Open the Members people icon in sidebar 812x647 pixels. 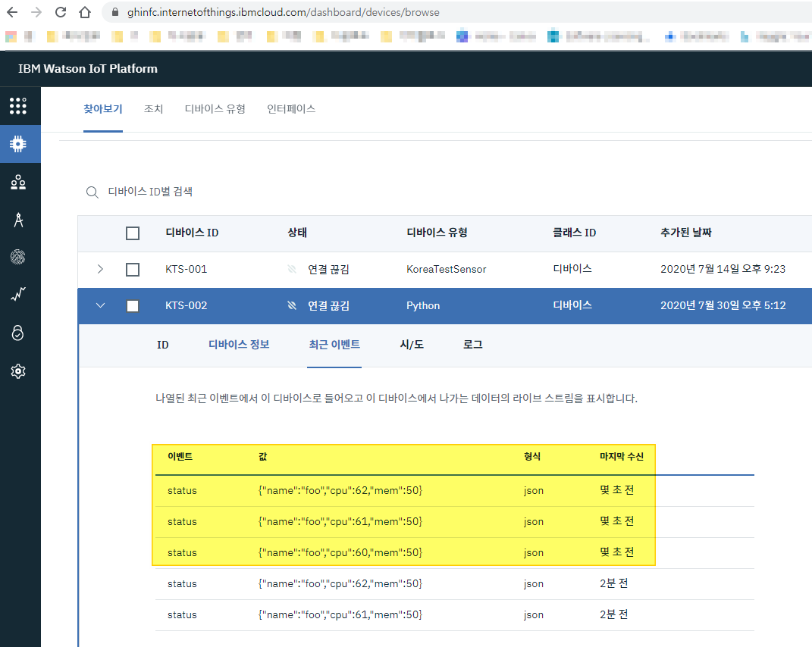click(18, 182)
